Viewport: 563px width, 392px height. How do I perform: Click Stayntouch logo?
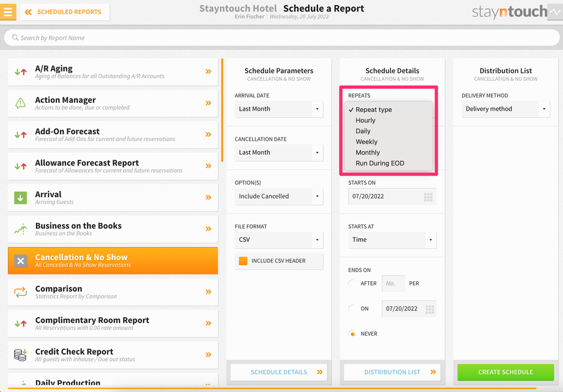tap(510, 12)
